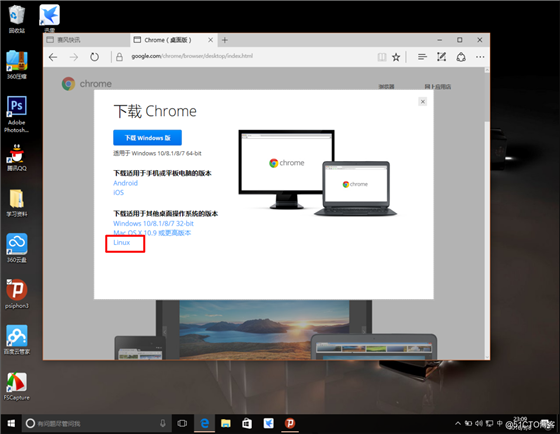Viewport: 560px width, 434px height.
Task: Close the Chrome tab
Action: (210, 40)
